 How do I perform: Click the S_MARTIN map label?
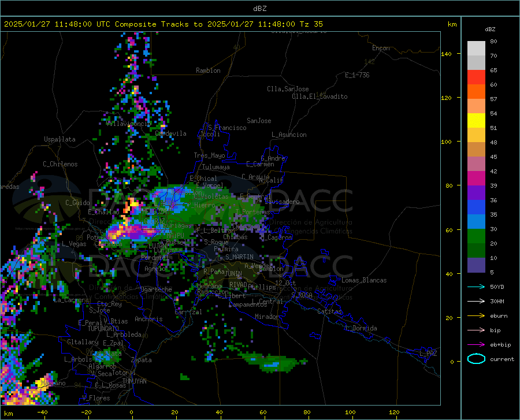click(x=239, y=257)
